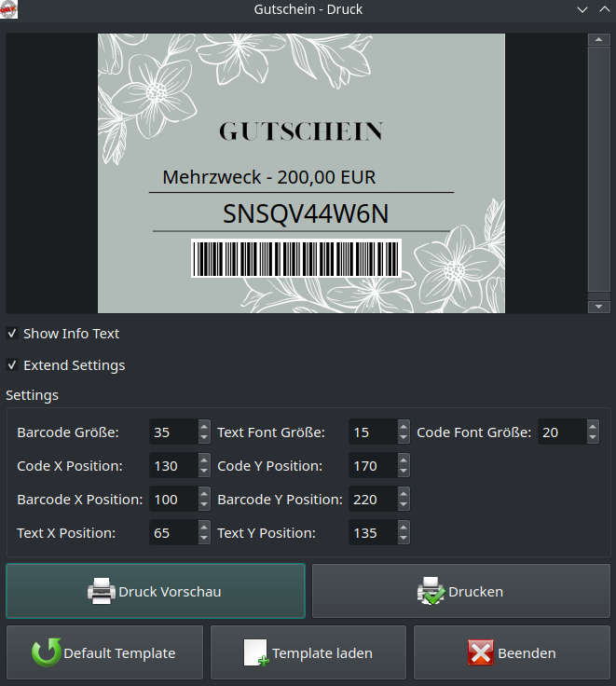
Task: Click the Code X Position field
Action: [x=173, y=465]
